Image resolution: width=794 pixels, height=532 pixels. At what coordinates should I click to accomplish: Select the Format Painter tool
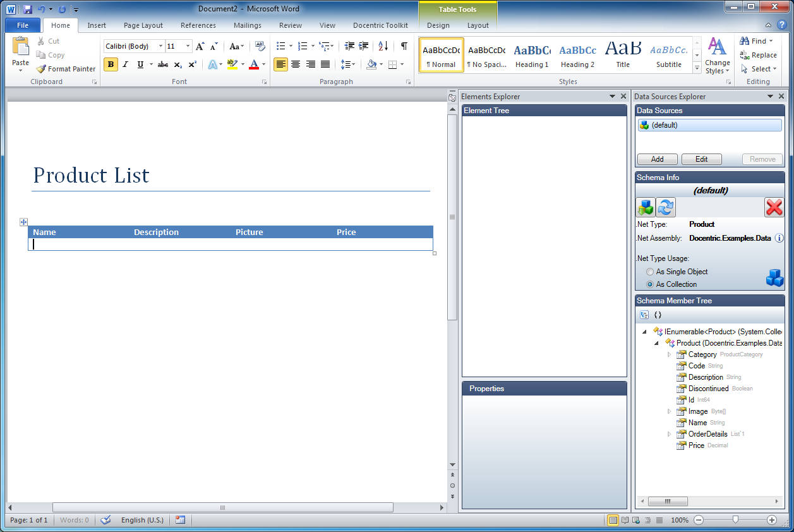pos(66,69)
